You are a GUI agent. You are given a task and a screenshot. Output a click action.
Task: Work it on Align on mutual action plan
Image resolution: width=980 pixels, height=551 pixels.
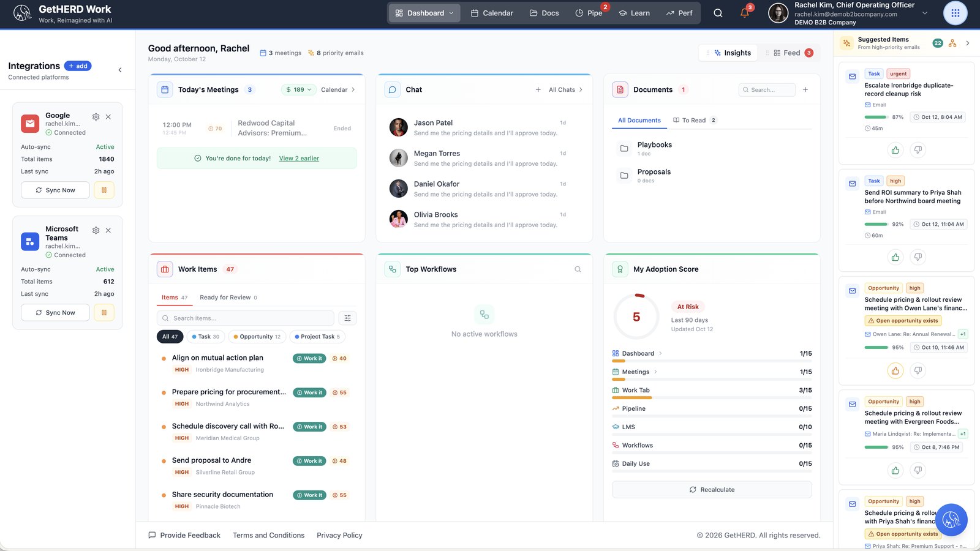point(309,359)
